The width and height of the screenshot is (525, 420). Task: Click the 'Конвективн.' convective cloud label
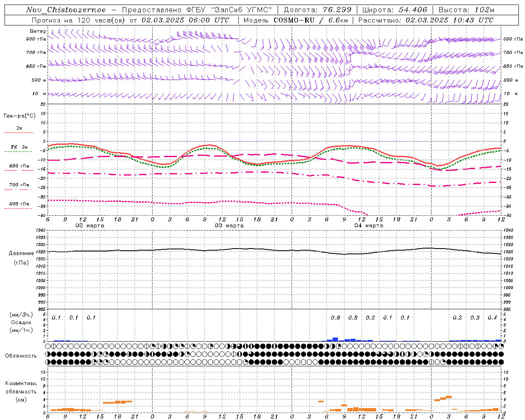pos(21,383)
